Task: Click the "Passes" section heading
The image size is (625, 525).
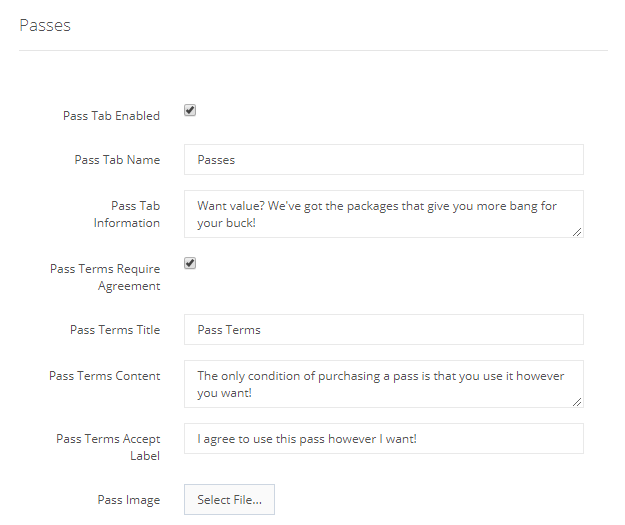Action: click(45, 25)
